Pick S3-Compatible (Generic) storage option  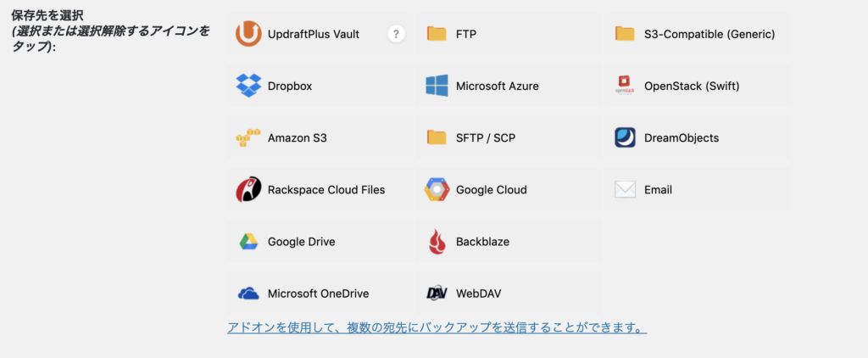(x=697, y=35)
